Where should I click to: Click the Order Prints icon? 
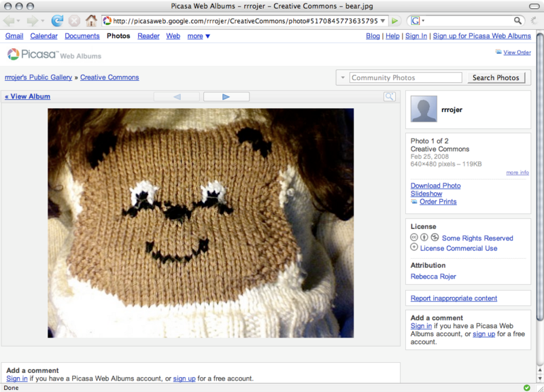(x=414, y=201)
